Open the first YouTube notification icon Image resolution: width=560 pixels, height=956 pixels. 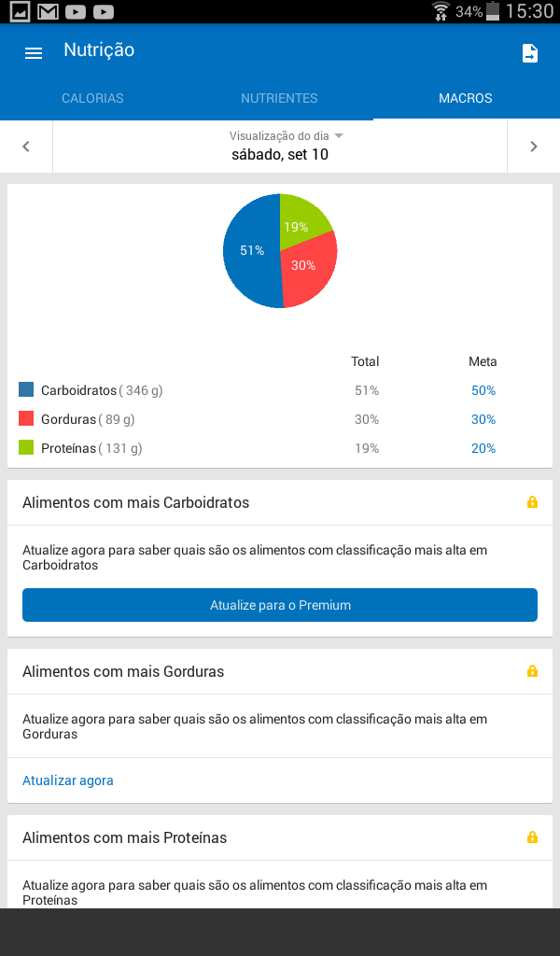click(76, 11)
